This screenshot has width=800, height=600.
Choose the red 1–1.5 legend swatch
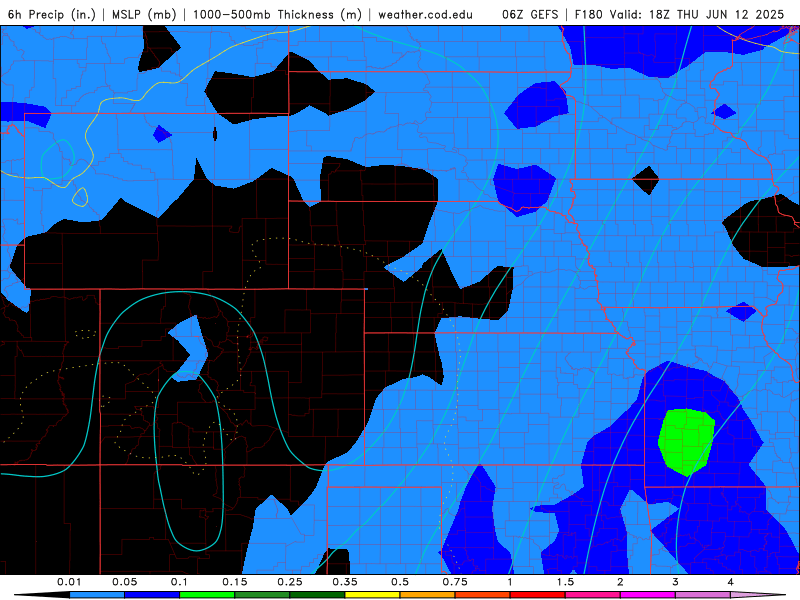538,595
